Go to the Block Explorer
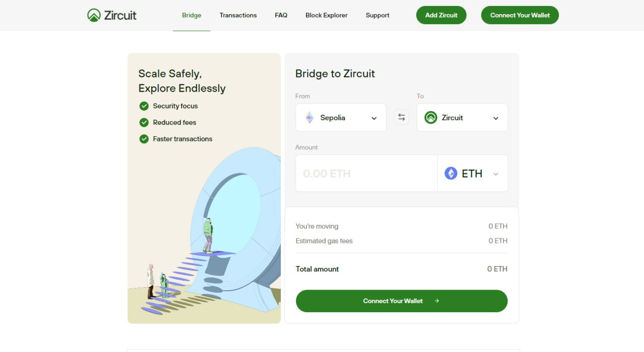 coord(327,15)
